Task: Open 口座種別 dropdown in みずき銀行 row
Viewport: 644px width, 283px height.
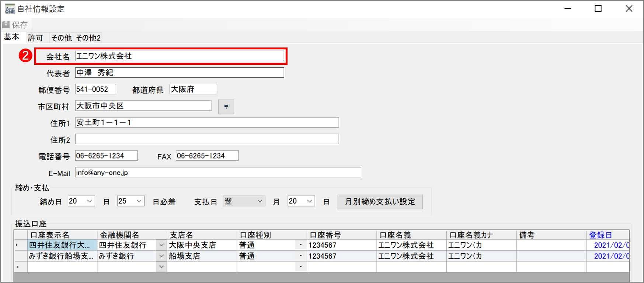Action: (301, 256)
